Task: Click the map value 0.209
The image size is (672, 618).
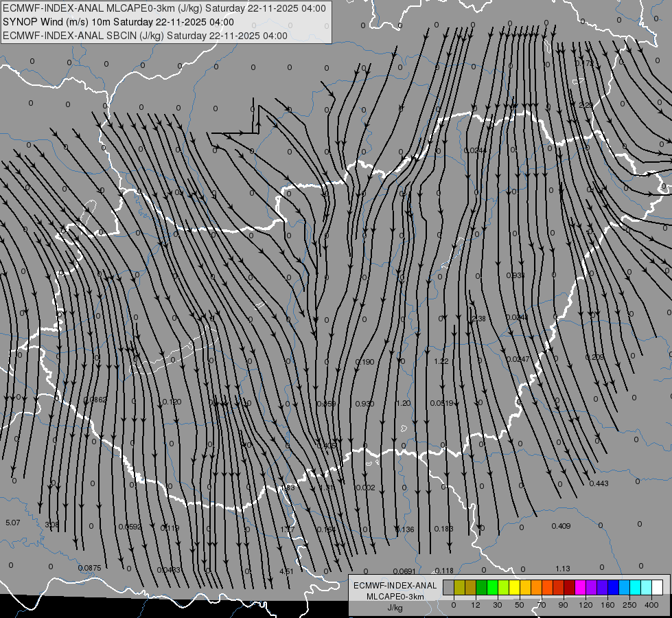Action: click(594, 357)
